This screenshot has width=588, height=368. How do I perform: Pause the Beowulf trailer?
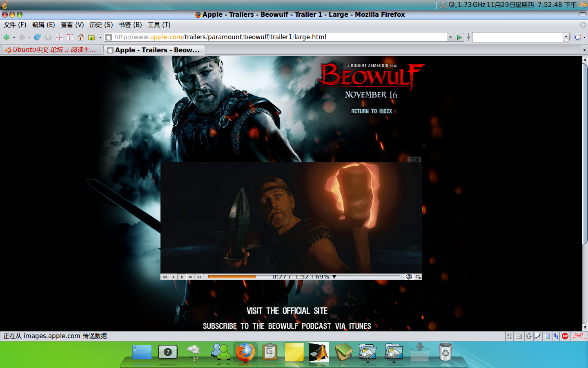[x=182, y=277]
